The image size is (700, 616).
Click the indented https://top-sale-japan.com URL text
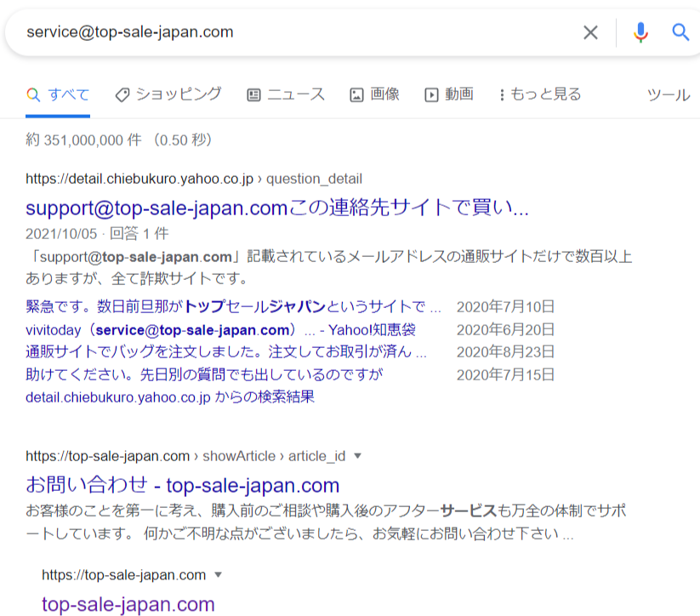click(123, 575)
